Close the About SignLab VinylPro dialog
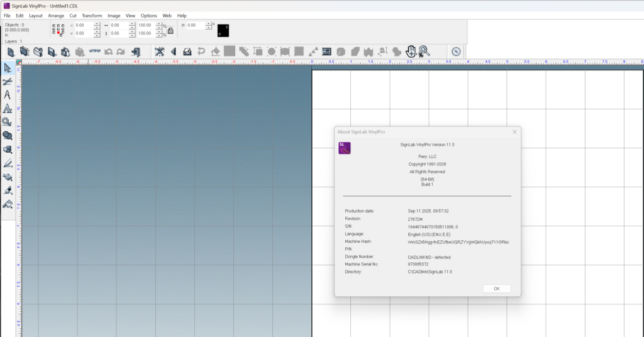 click(x=514, y=132)
